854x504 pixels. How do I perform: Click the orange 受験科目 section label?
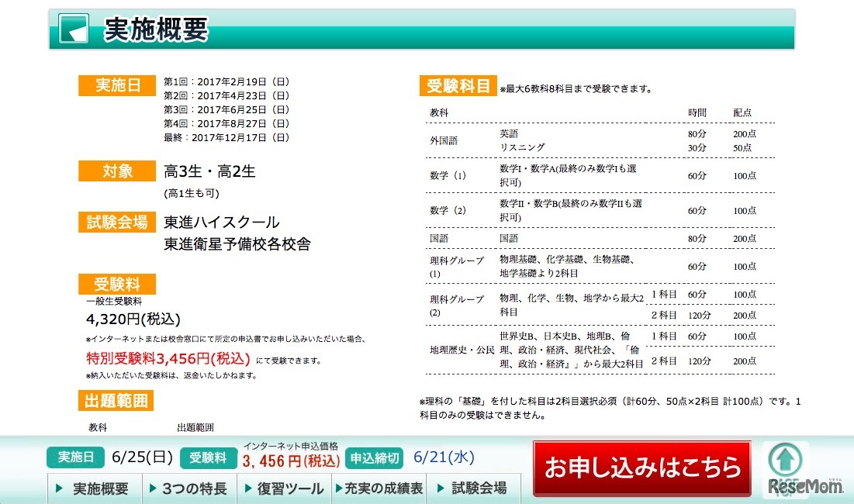pyautogui.click(x=458, y=85)
